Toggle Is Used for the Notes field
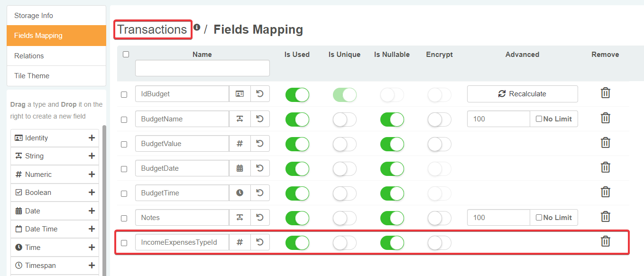644x276 pixels. point(297,218)
